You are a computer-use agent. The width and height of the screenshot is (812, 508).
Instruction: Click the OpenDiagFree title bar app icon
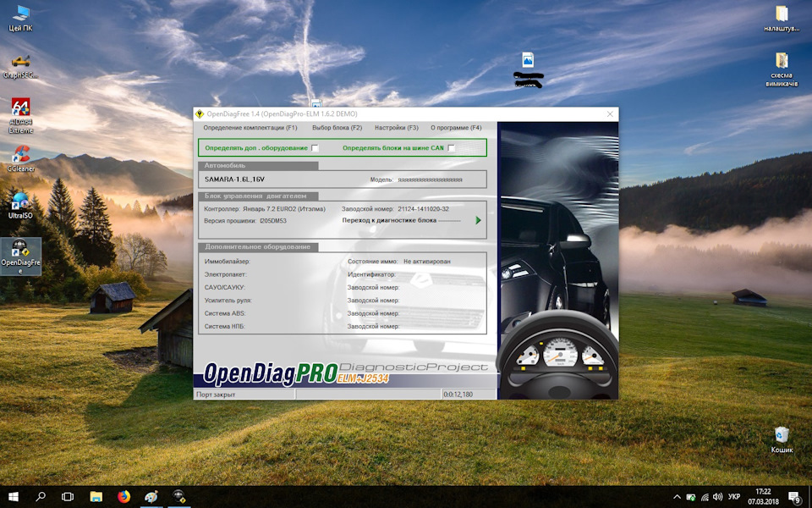pyautogui.click(x=200, y=114)
